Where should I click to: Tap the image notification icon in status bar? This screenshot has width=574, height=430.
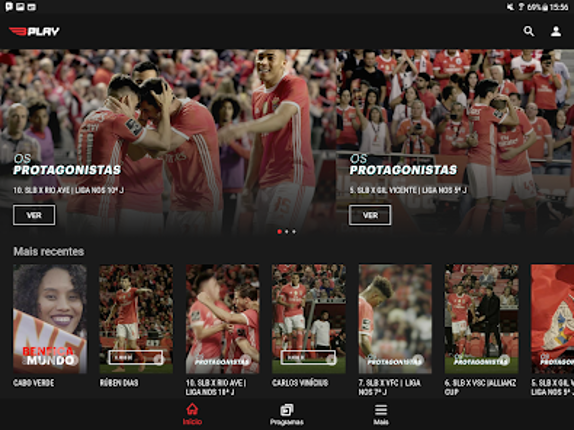point(20,7)
